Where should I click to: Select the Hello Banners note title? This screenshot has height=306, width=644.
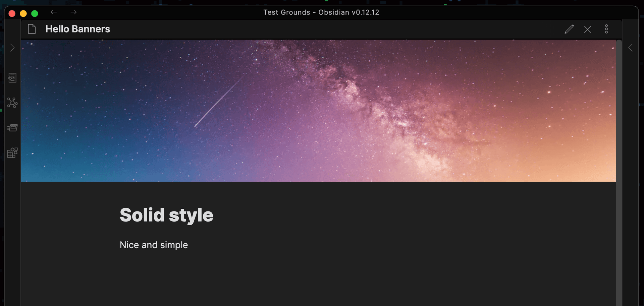(77, 29)
